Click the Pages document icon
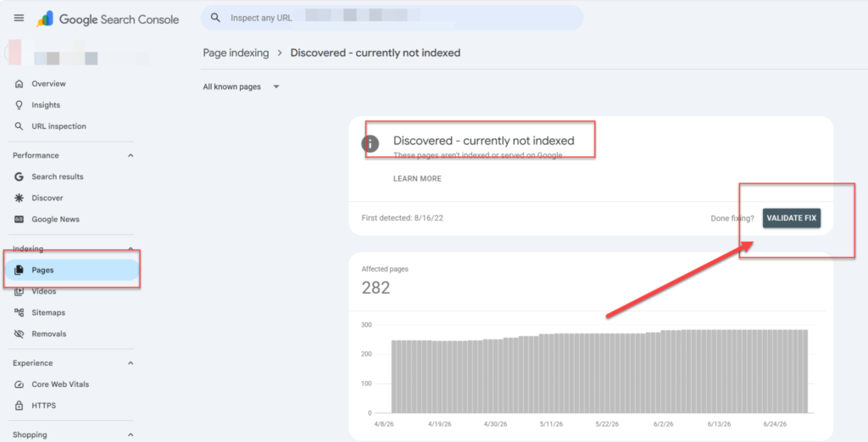 (x=19, y=271)
